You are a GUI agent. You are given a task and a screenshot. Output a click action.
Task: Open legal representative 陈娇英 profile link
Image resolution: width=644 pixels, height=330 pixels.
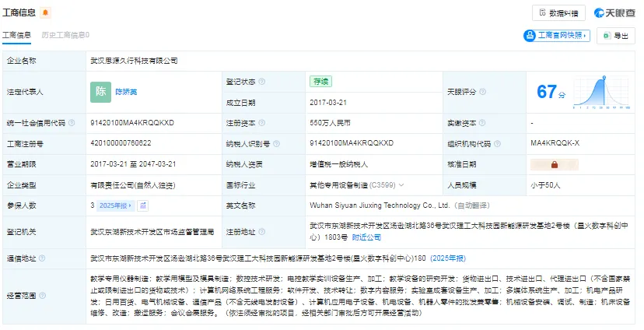tap(126, 92)
